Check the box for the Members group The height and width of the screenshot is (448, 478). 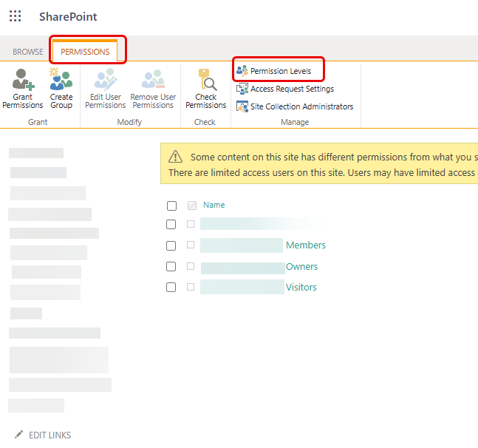(x=171, y=245)
